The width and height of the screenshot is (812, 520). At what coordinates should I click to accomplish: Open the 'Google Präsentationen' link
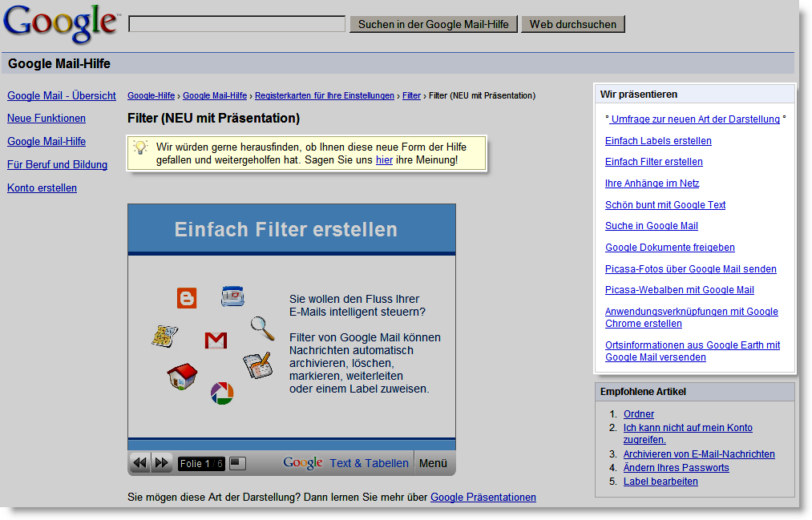483,498
